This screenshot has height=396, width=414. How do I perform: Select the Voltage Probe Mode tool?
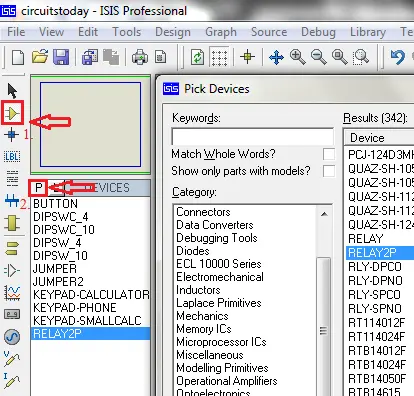pos(12,358)
